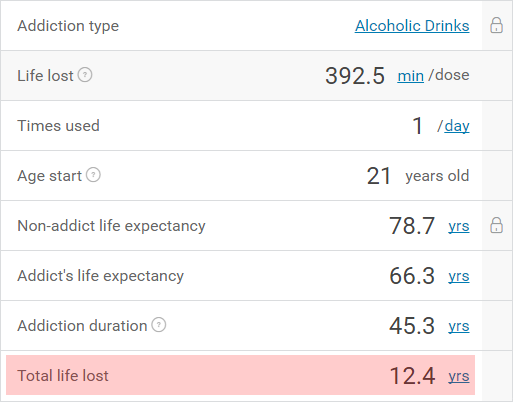Screen dimensions: 513x402
Task: Open help icon beside Addiction duration
Action: pos(159,325)
